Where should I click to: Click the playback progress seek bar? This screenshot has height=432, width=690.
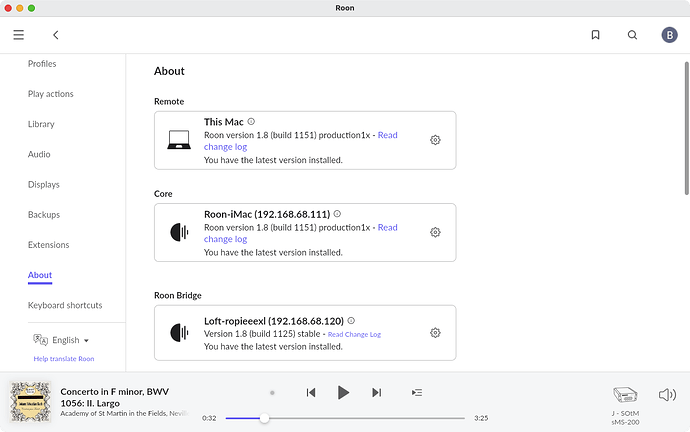[x=345, y=418]
